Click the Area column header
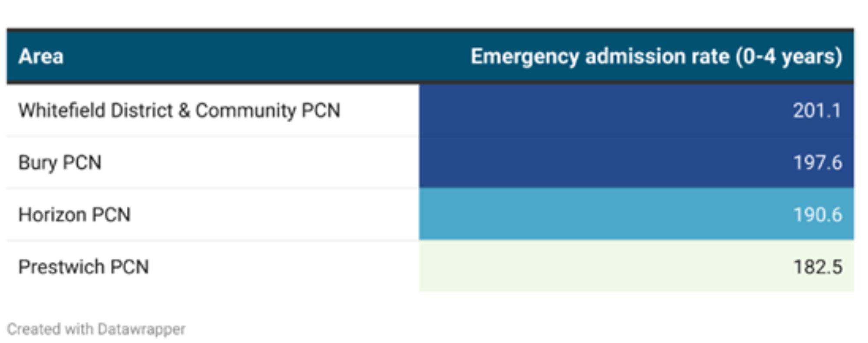Image resolution: width=868 pixels, height=343 pixels. tap(41, 56)
